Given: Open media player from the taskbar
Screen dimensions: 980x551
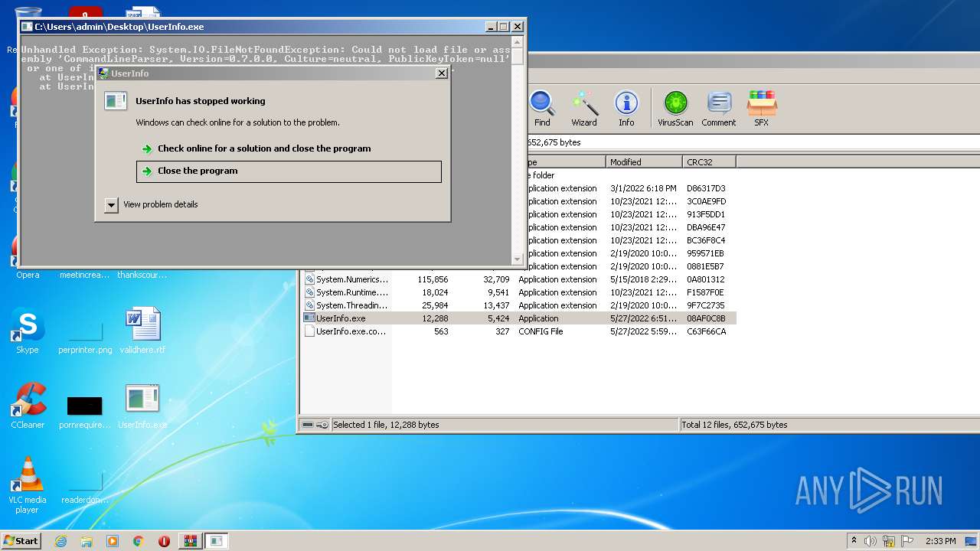Looking at the screenshot, I should click(x=113, y=541).
